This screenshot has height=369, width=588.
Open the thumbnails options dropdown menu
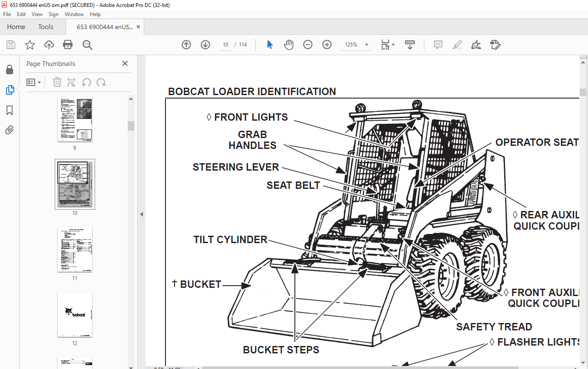point(34,82)
